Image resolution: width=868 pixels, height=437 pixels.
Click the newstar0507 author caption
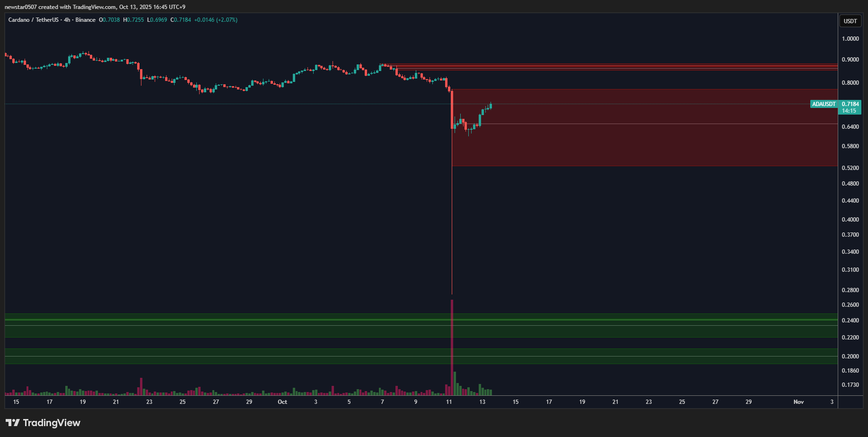coord(20,7)
